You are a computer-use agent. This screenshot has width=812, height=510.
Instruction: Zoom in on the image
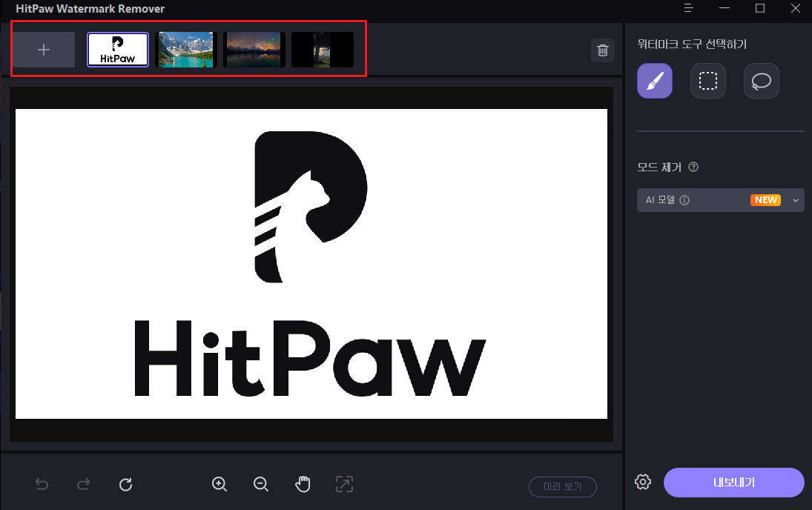219,485
